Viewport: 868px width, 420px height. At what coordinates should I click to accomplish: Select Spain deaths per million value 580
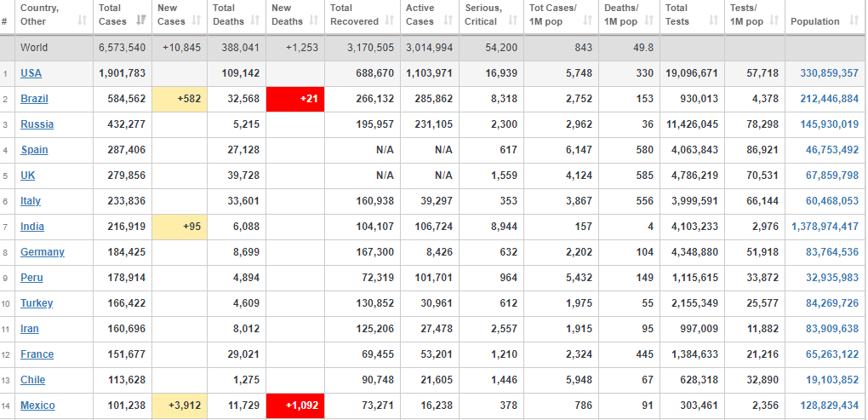(x=645, y=150)
